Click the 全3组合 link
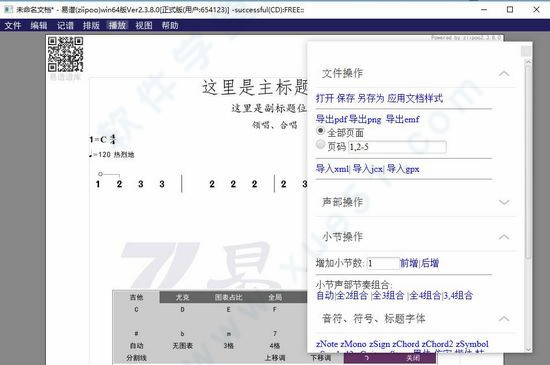 388,296
